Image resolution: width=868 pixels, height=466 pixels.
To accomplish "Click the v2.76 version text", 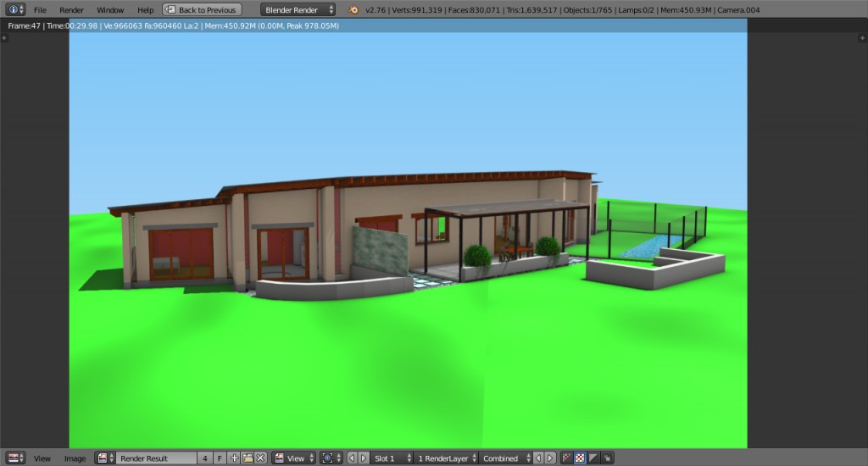I will (376, 10).
